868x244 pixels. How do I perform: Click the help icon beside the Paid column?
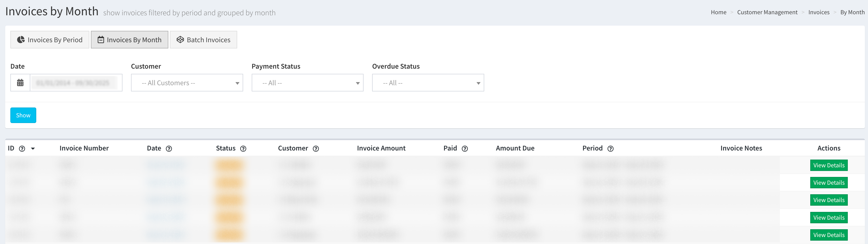click(x=465, y=148)
